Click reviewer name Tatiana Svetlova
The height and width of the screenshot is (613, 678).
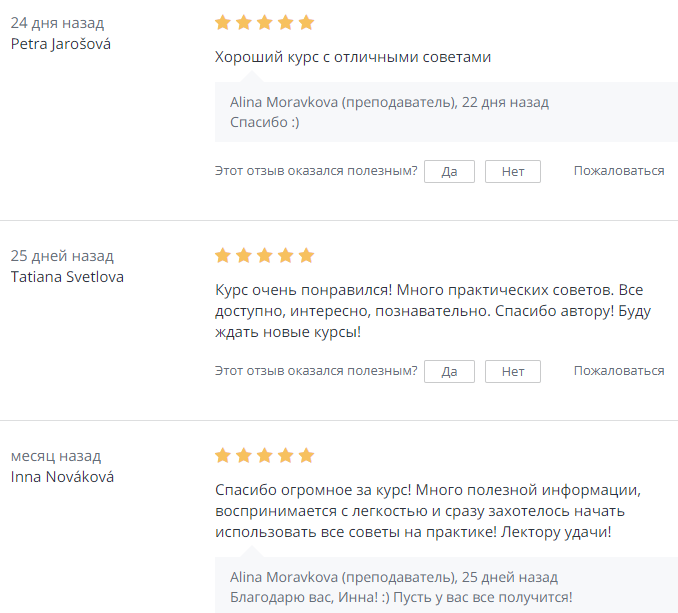67,277
